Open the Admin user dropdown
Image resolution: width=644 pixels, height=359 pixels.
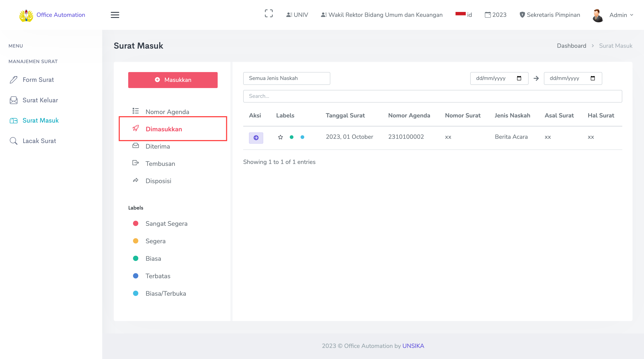point(621,15)
